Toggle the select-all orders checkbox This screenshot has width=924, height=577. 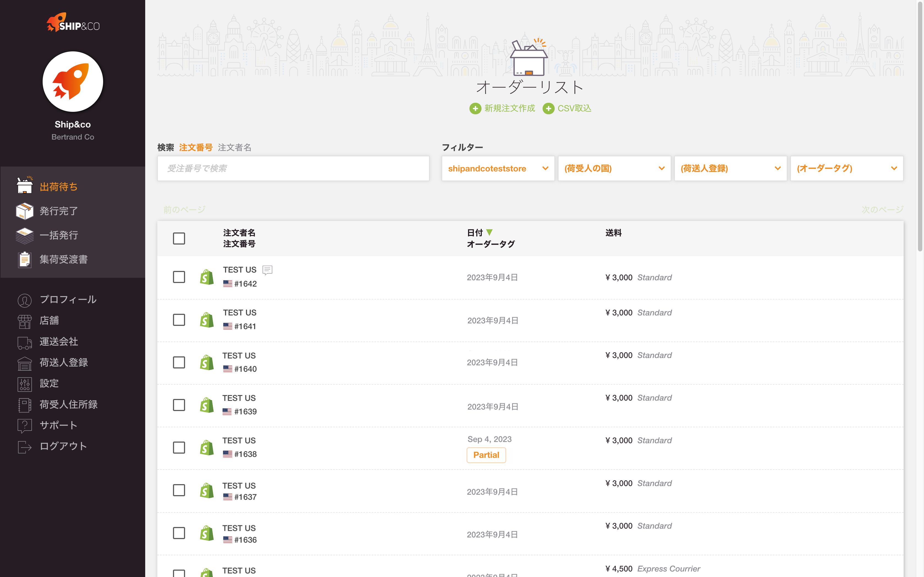pos(179,238)
